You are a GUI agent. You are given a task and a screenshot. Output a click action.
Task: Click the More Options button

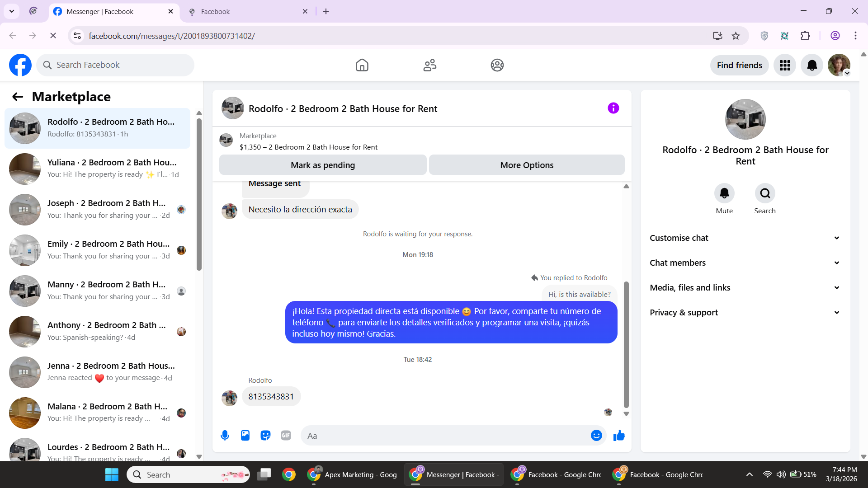(x=527, y=165)
